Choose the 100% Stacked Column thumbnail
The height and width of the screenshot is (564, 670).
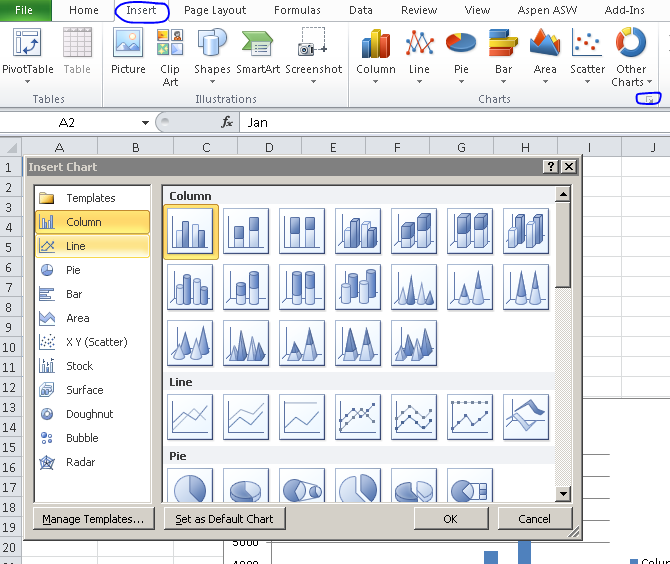(302, 231)
